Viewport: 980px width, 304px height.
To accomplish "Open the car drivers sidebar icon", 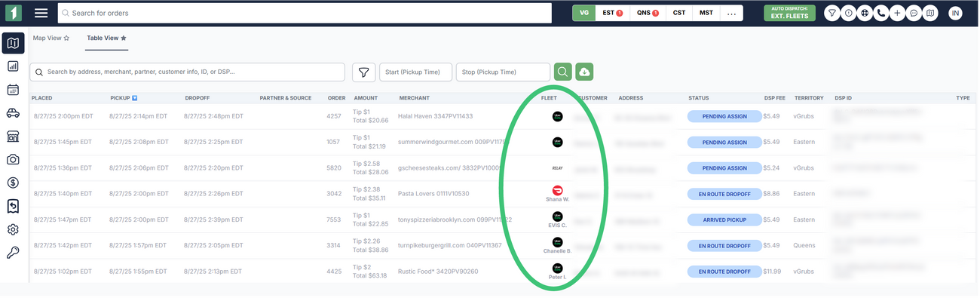I will click(x=13, y=113).
